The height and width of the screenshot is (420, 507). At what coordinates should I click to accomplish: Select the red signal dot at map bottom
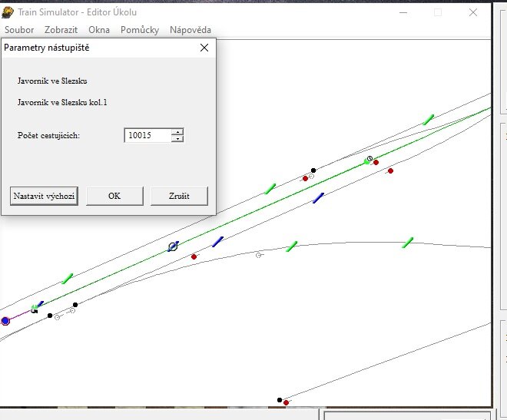286,402
